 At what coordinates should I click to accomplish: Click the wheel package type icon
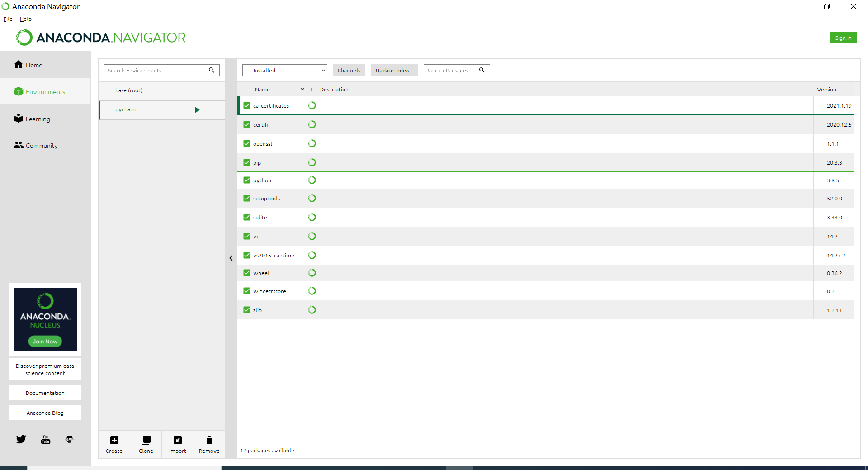pyautogui.click(x=312, y=273)
